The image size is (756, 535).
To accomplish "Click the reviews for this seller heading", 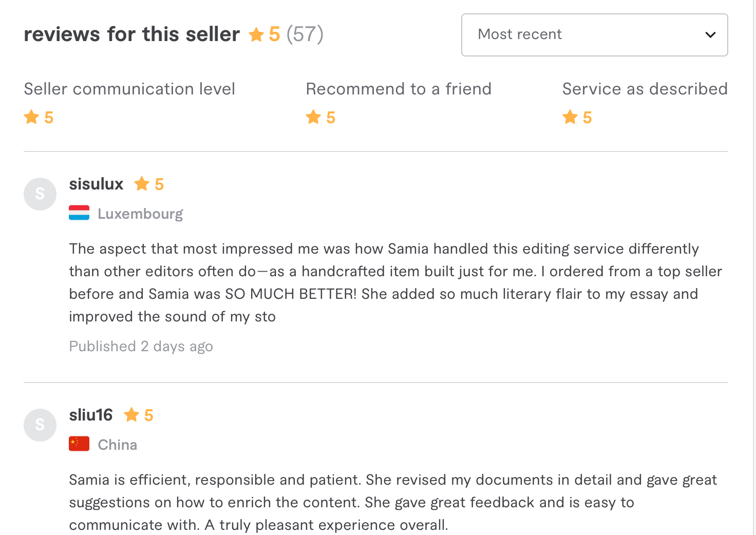I will pos(131,34).
